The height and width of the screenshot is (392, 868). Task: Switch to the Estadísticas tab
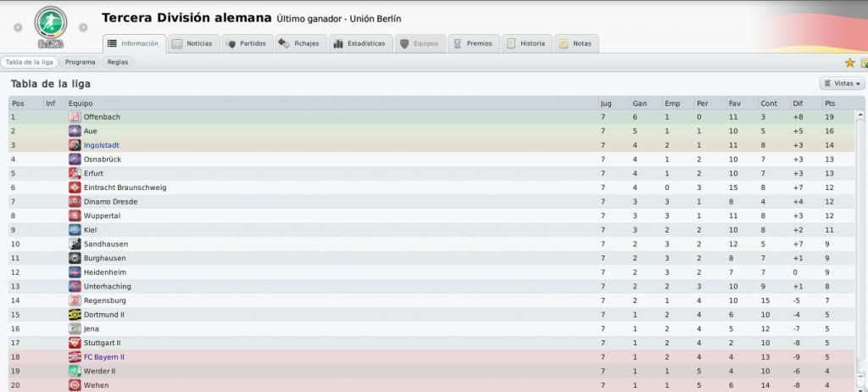(360, 44)
